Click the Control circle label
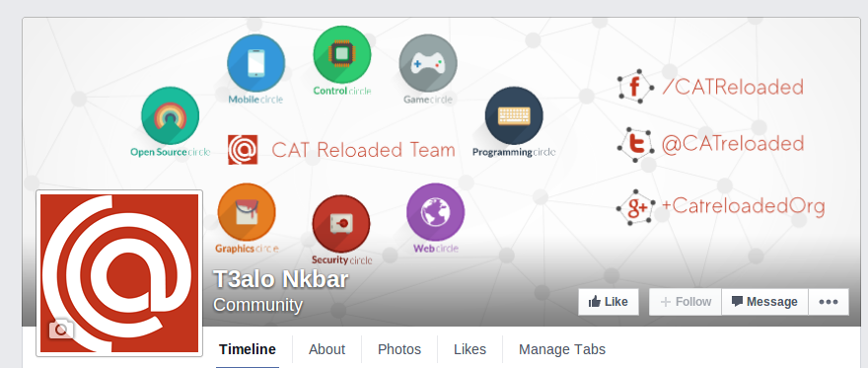 342,91
